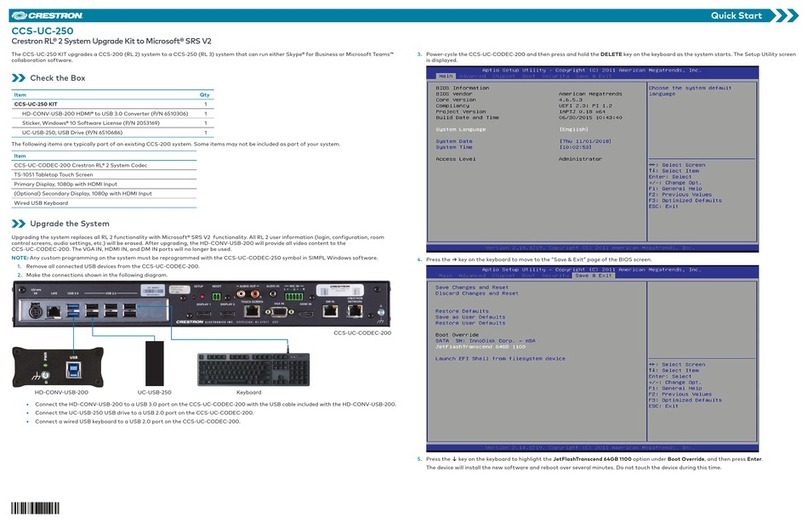Click the black UC-USB-250 USB drive image

click(x=154, y=363)
